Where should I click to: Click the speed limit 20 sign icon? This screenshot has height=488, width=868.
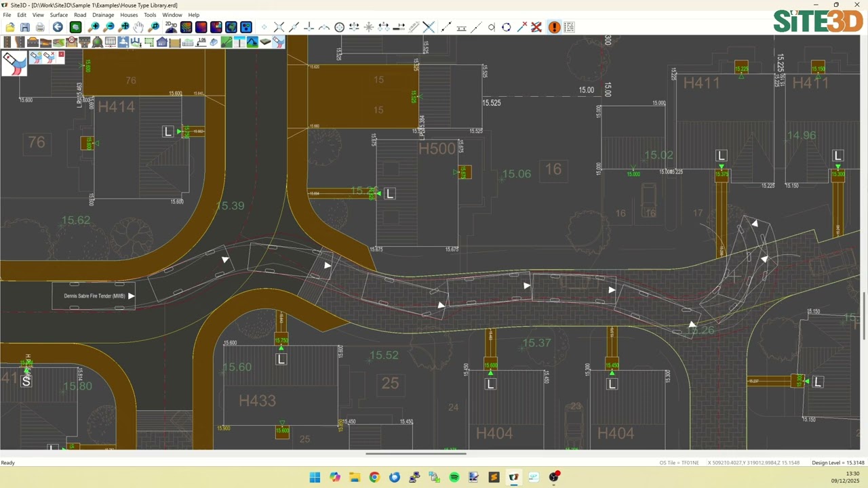click(x=71, y=42)
